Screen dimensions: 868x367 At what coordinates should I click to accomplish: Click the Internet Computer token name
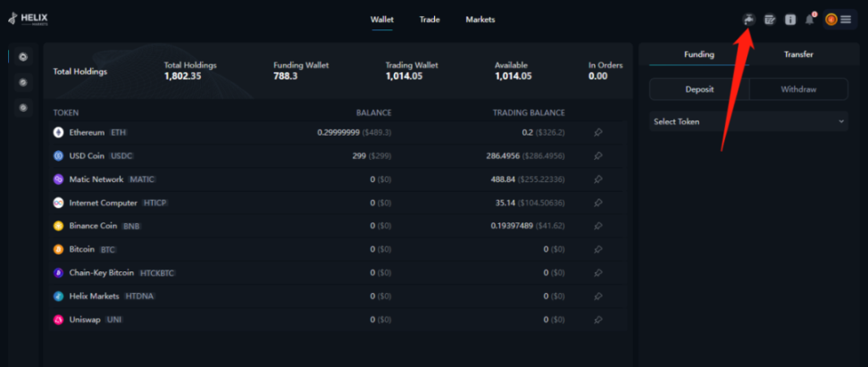point(103,203)
